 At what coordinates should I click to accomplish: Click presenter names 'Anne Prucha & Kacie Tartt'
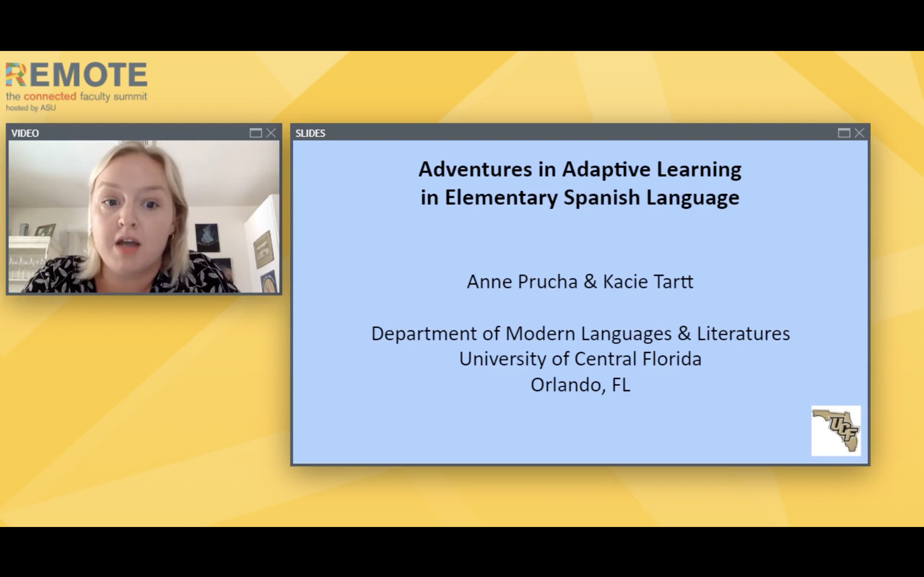point(580,282)
